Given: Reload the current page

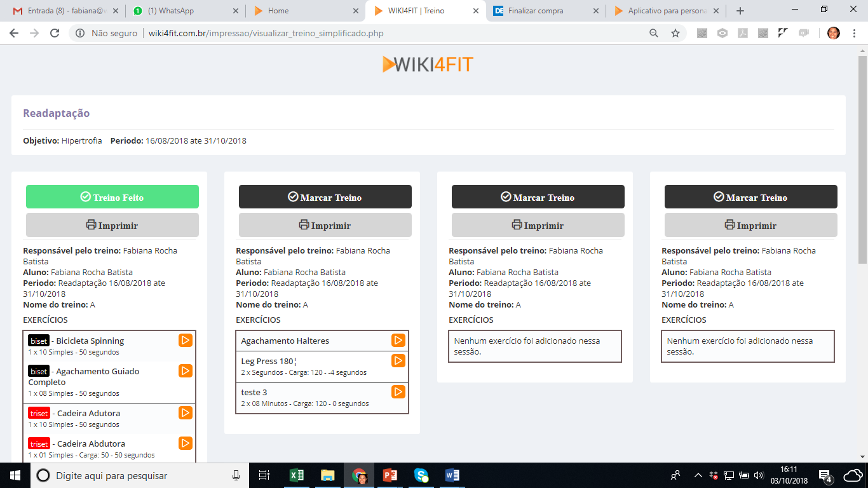Looking at the screenshot, I should pos(55,33).
